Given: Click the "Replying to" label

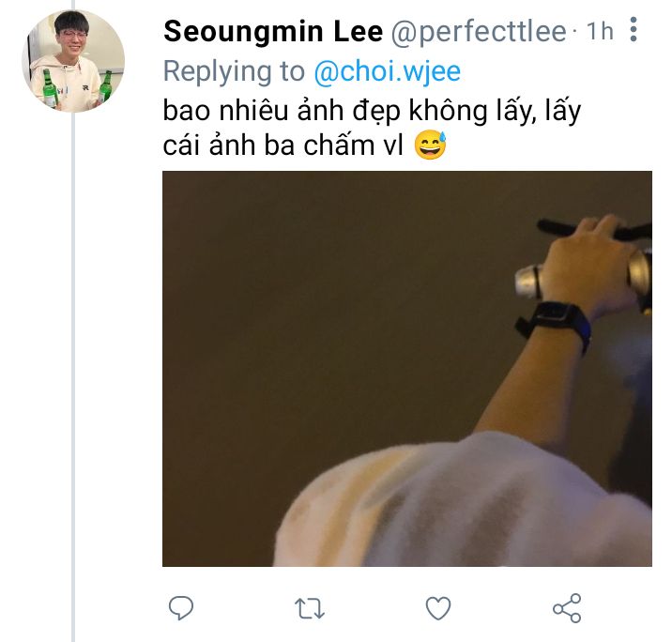Looking at the screenshot, I should [x=234, y=71].
